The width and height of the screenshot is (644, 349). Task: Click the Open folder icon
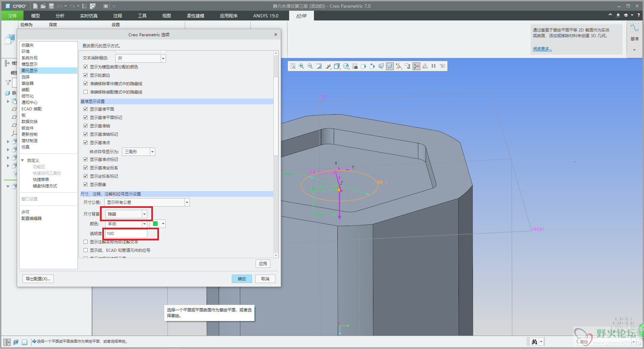click(x=43, y=6)
